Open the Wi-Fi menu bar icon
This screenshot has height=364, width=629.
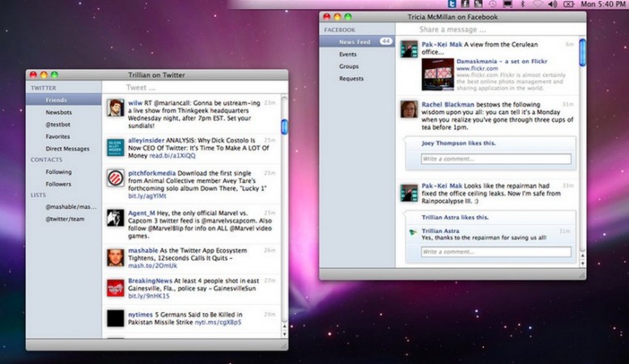coord(538,4)
